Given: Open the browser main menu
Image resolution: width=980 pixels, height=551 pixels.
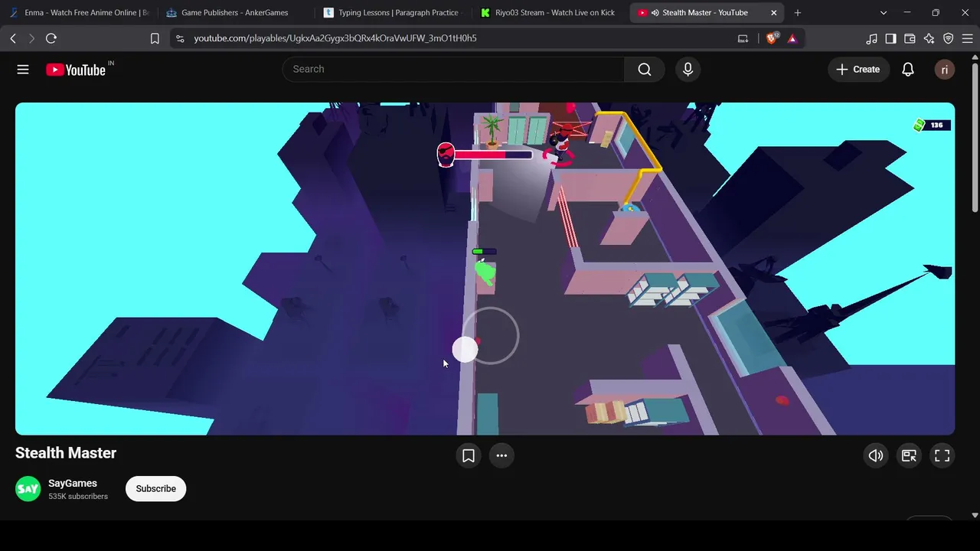Looking at the screenshot, I should [967, 38].
